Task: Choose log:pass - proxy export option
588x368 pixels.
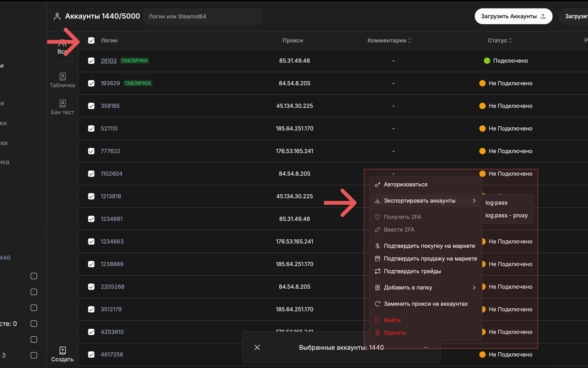Action: pos(507,215)
